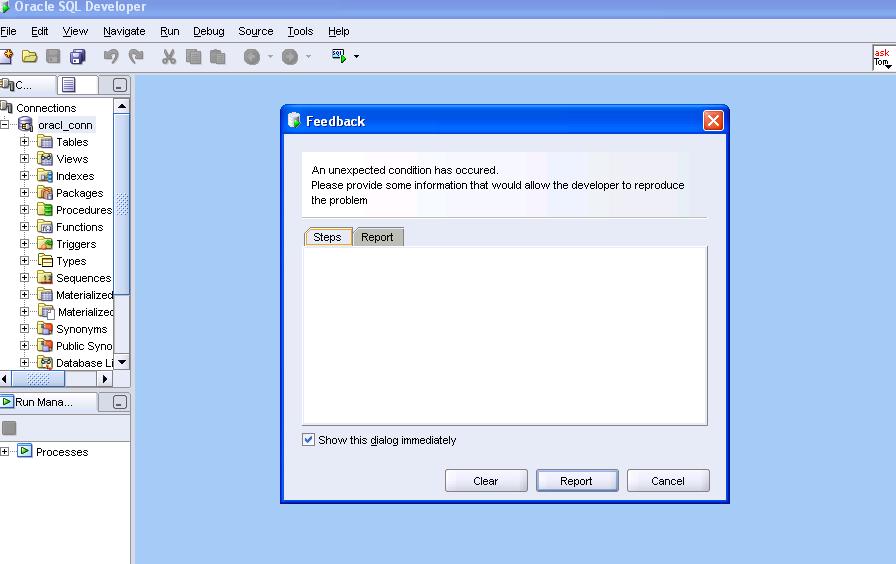
Task: Open the Tools menu
Action: [x=300, y=31]
